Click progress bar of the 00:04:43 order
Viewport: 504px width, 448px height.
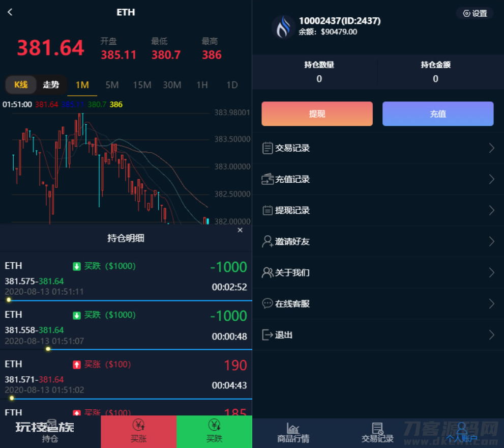point(126,399)
